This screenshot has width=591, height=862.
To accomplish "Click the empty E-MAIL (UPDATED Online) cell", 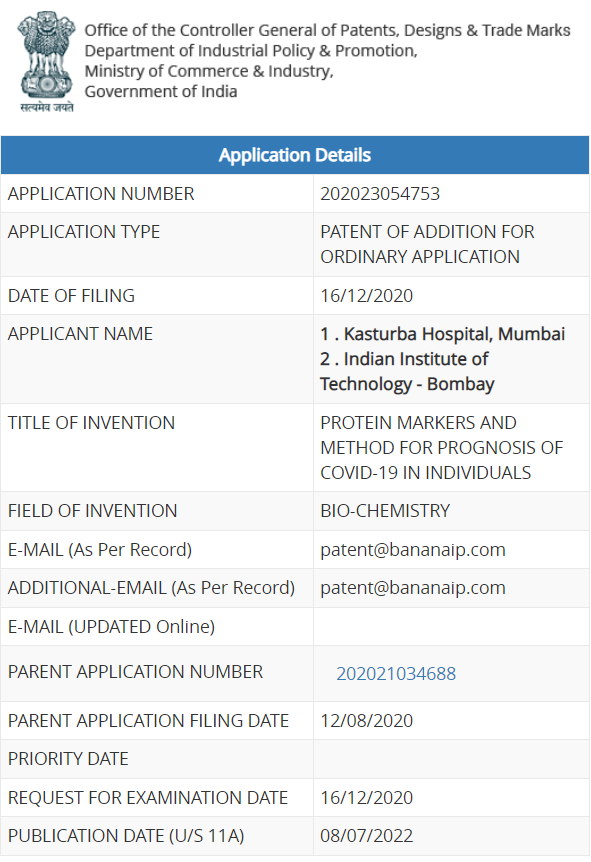I will click(451, 627).
